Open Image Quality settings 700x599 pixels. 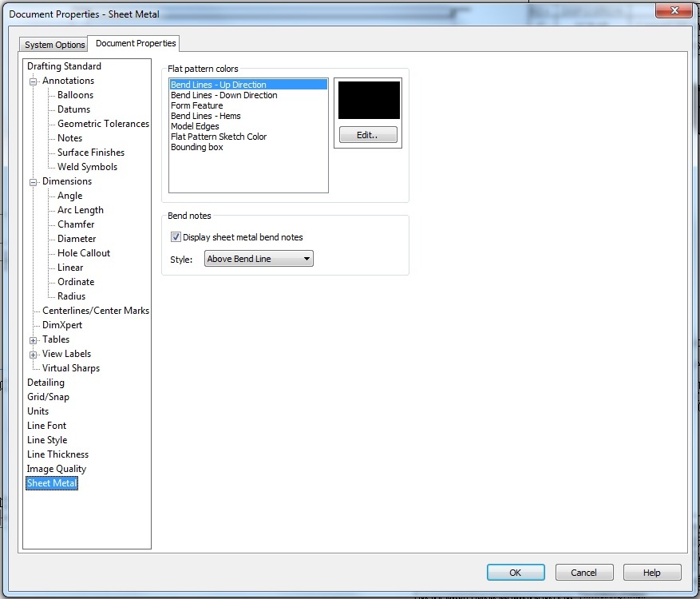coord(56,469)
